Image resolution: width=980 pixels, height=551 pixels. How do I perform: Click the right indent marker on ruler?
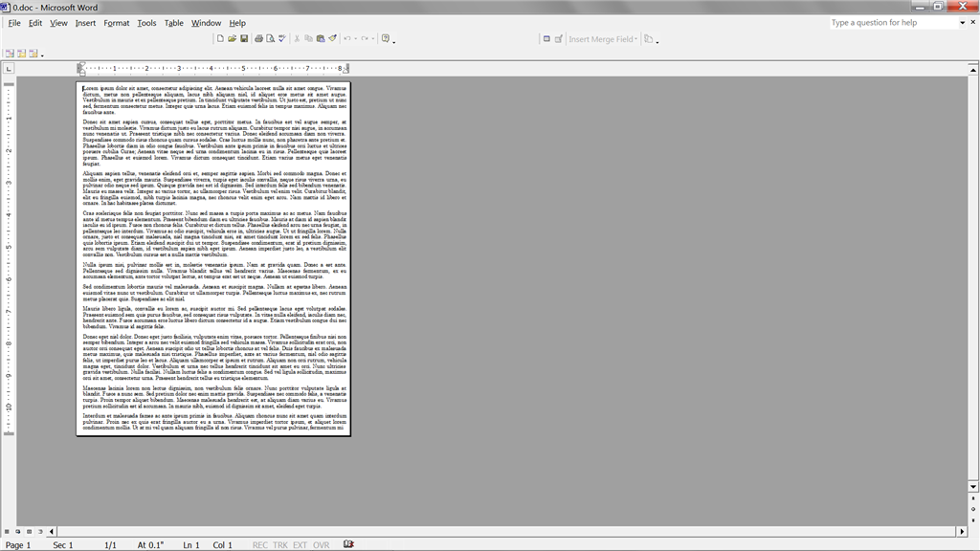[345, 71]
